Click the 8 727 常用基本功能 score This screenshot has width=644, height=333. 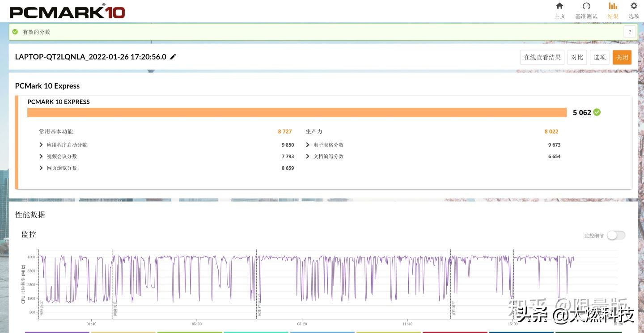[285, 131]
